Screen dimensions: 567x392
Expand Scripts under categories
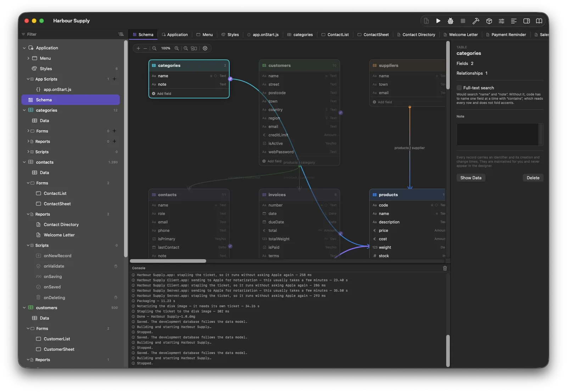28,152
